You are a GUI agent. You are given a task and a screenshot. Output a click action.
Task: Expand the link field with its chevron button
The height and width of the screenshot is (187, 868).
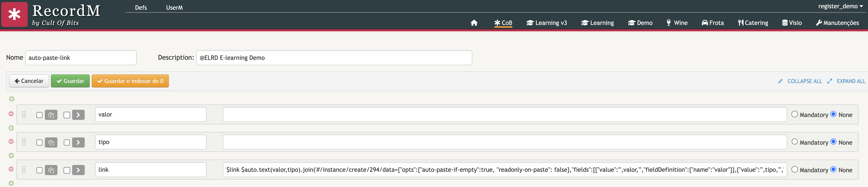point(78,170)
